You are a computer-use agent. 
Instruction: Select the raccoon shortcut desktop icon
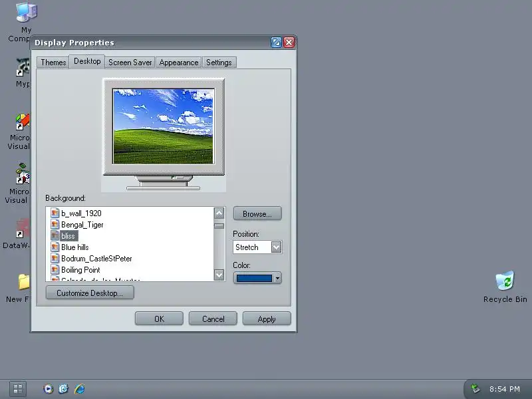click(x=23, y=67)
